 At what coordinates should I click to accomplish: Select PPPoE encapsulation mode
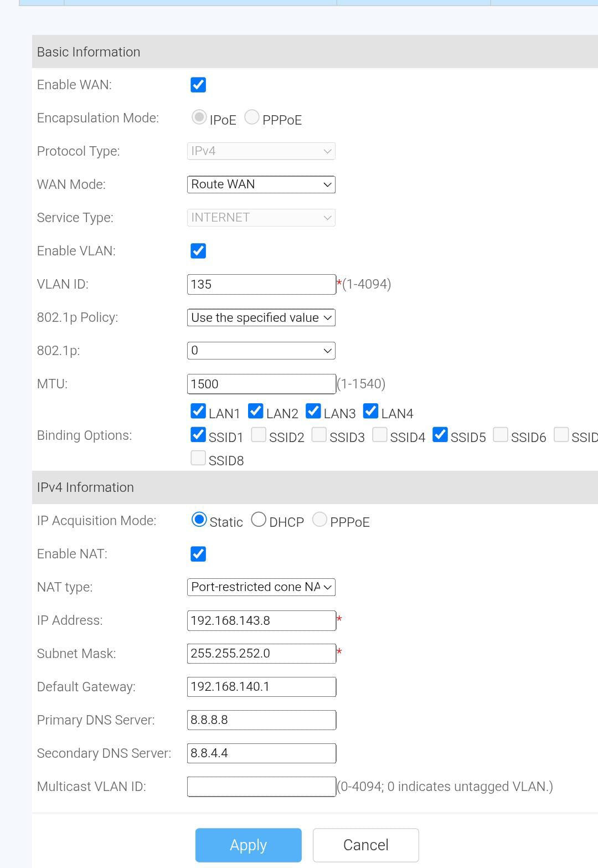click(252, 117)
